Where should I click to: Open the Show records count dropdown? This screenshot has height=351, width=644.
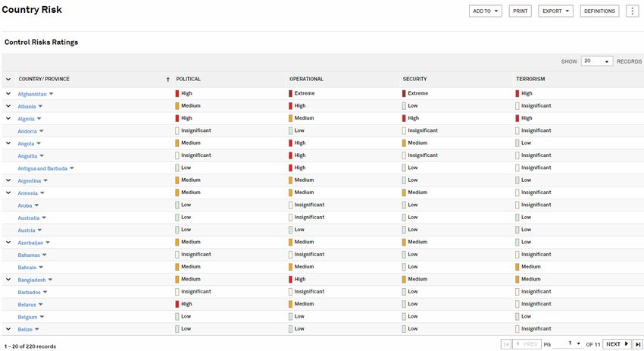(597, 61)
